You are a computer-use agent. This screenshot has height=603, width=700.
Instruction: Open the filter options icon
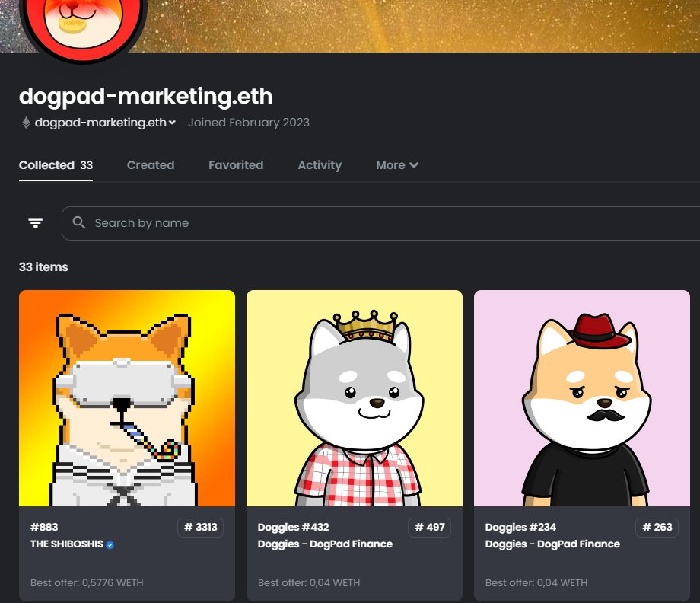coord(35,222)
